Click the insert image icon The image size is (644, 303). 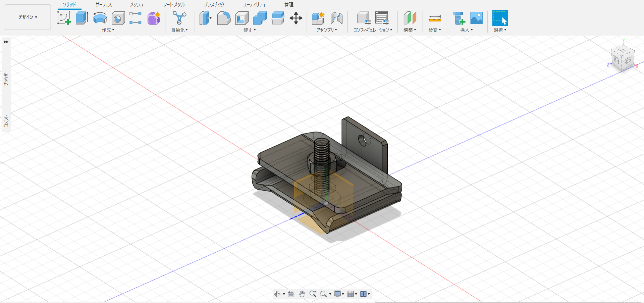[x=477, y=18]
